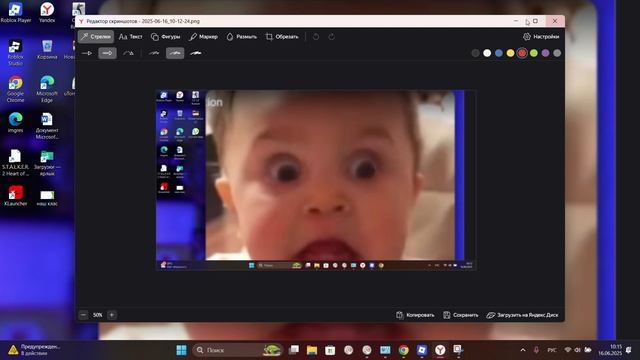Choose the thin straight arrow style
Image resolution: width=640 pixels, height=360 pixels.
87,53
